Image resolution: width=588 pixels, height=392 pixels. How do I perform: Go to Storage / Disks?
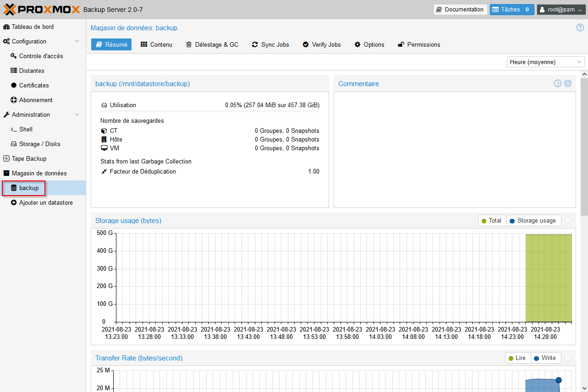pos(39,144)
